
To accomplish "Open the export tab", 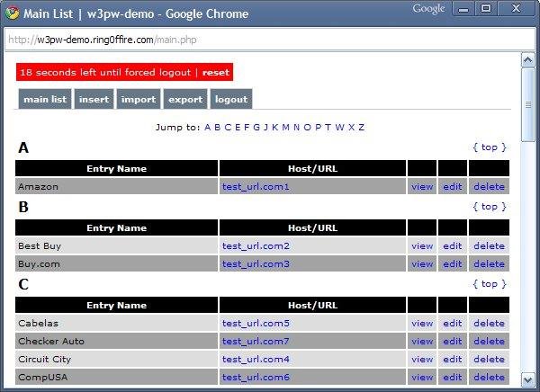I will (185, 99).
